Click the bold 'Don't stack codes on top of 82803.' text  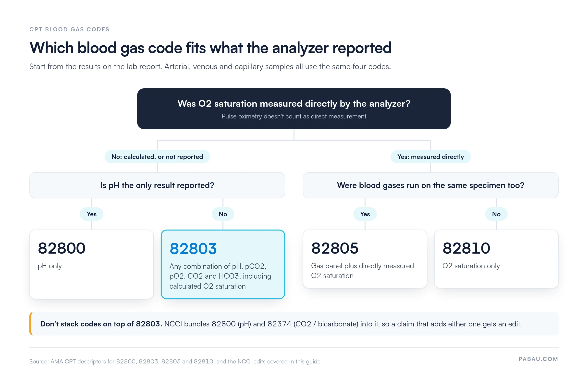[101, 324]
